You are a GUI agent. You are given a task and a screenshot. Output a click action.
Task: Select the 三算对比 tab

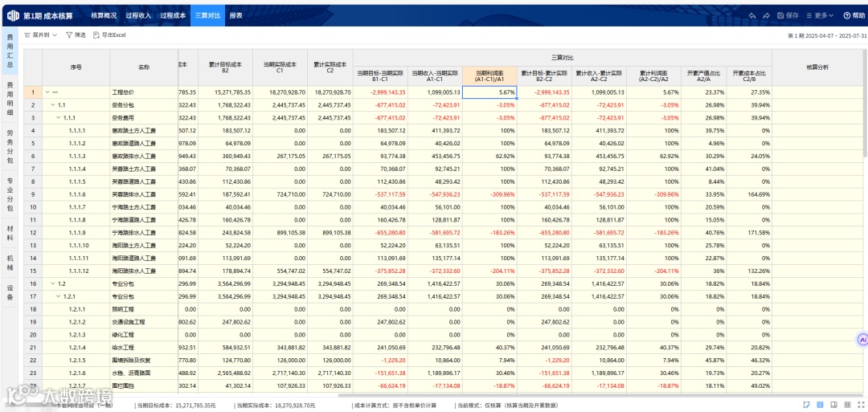[x=207, y=15]
